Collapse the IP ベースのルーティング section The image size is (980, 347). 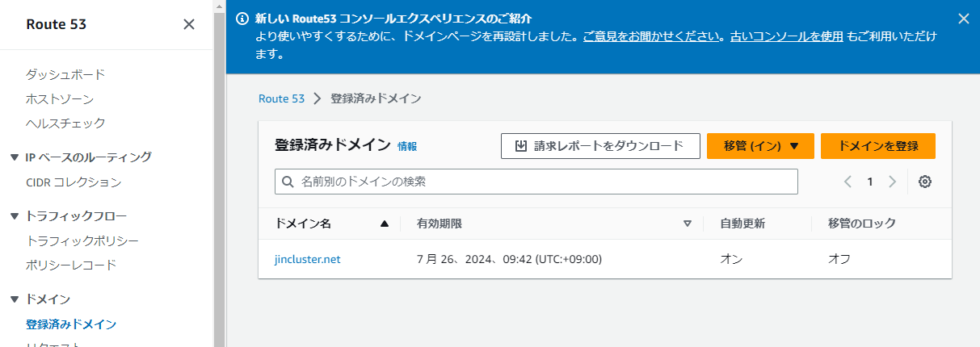coord(15,157)
